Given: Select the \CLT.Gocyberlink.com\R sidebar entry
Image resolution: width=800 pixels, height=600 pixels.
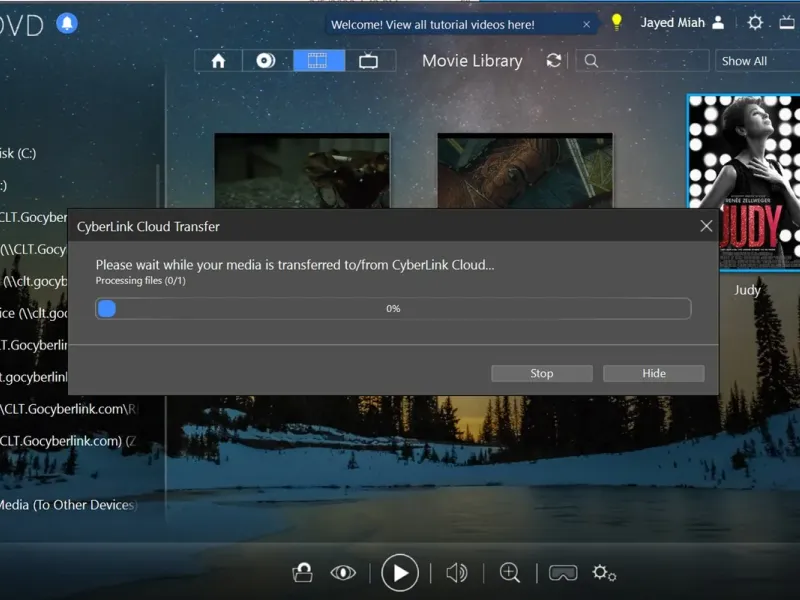Looking at the screenshot, I should (x=68, y=409).
